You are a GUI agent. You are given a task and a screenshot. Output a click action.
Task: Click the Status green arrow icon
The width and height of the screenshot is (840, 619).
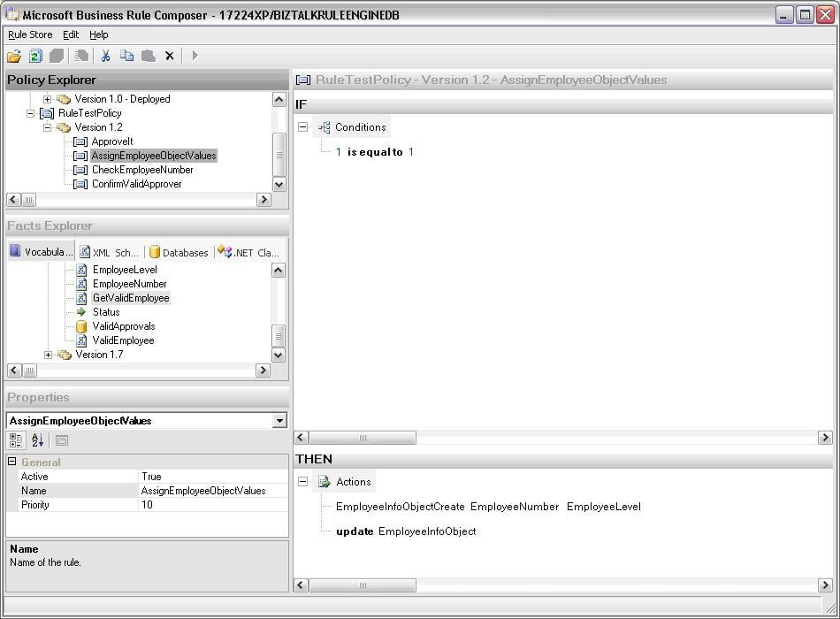click(x=81, y=312)
